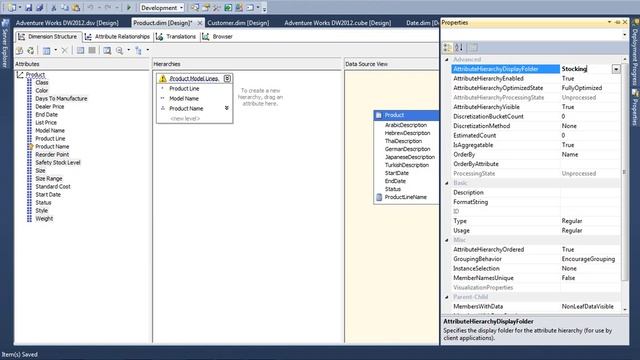Expand the Product Name level chevron
The image size is (640, 360).
coord(227,108)
